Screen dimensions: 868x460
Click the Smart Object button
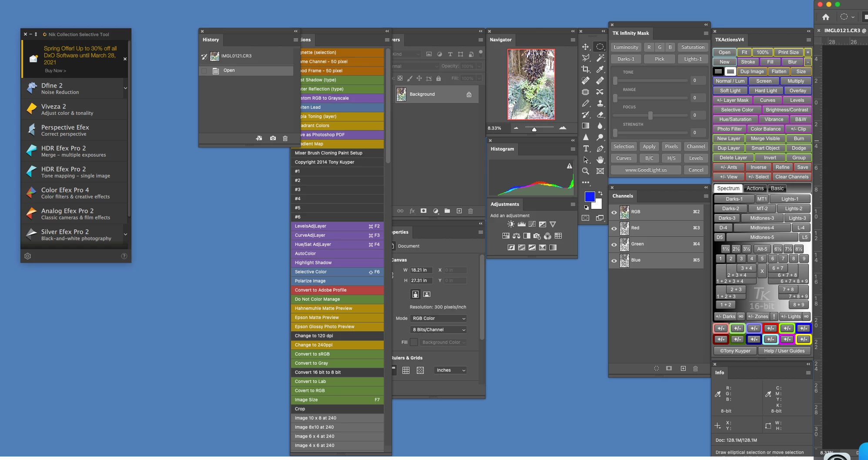pos(765,148)
